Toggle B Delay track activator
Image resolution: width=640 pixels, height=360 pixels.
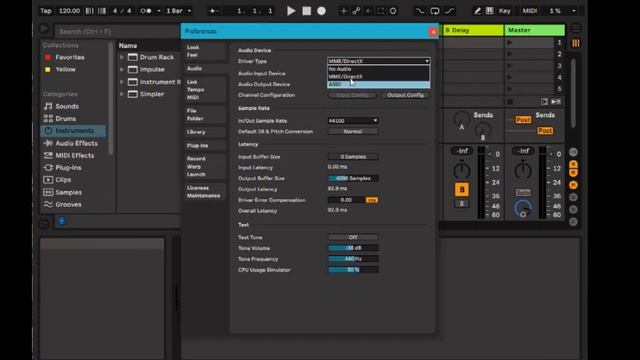[x=462, y=190]
